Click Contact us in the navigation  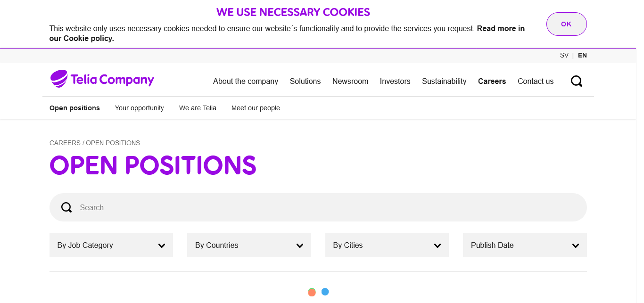tap(536, 81)
